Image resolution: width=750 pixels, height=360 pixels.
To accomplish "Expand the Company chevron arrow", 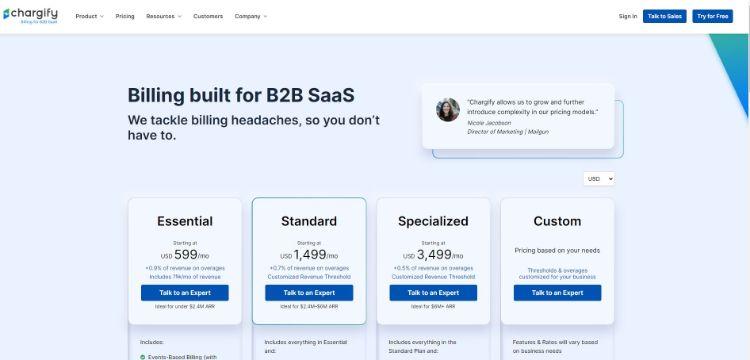I will pos(265,16).
